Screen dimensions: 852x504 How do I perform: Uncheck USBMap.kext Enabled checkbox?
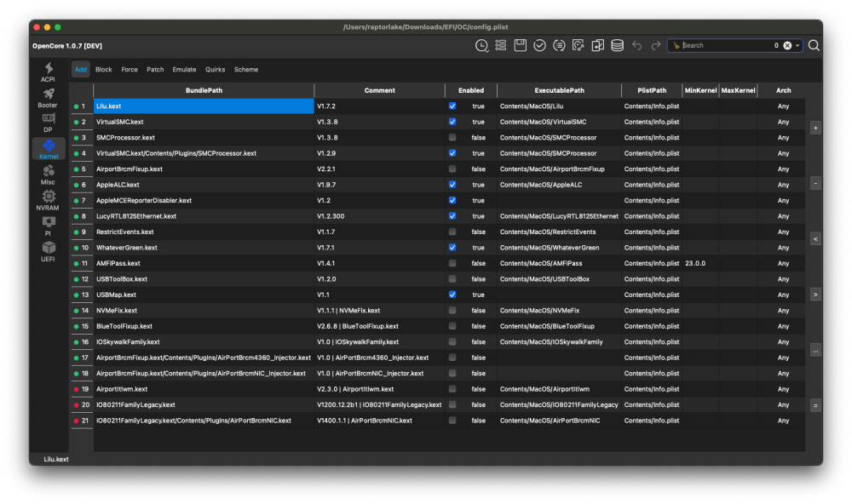(x=452, y=295)
